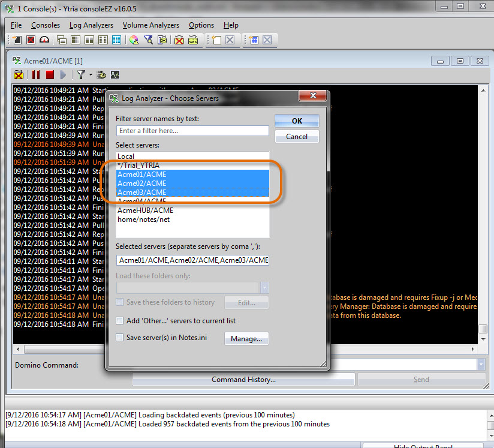Select 'home/notes/net' in the server list
The width and height of the screenshot is (494, 448).
tap(193, 220)
